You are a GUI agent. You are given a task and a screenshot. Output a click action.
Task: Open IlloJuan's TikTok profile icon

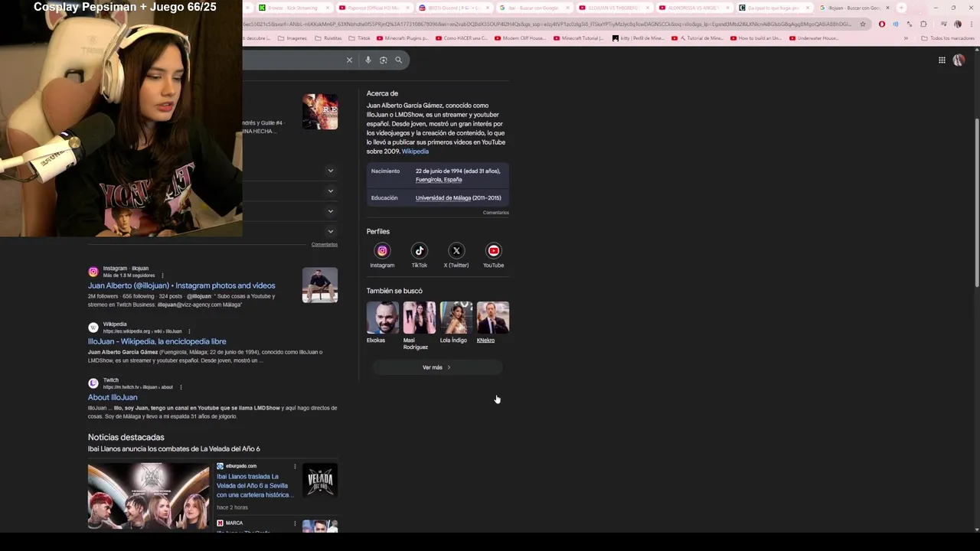pos(419,250)
